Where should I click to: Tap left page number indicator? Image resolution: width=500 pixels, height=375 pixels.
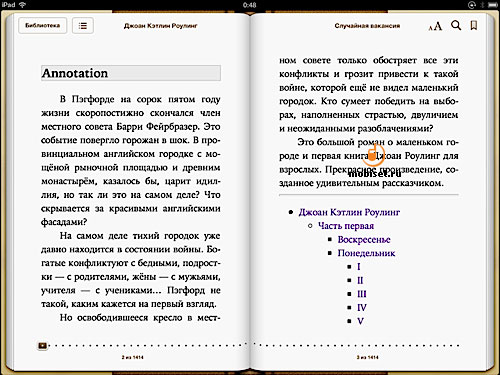click(132, 357)
